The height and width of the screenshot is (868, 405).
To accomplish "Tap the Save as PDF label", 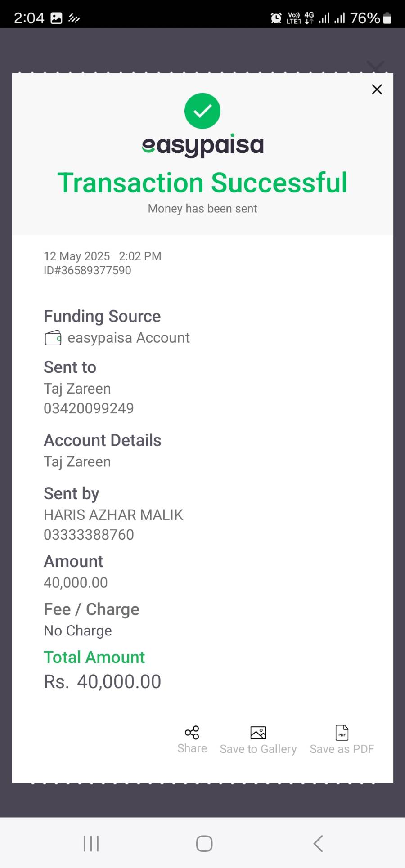I will point(342,749).
